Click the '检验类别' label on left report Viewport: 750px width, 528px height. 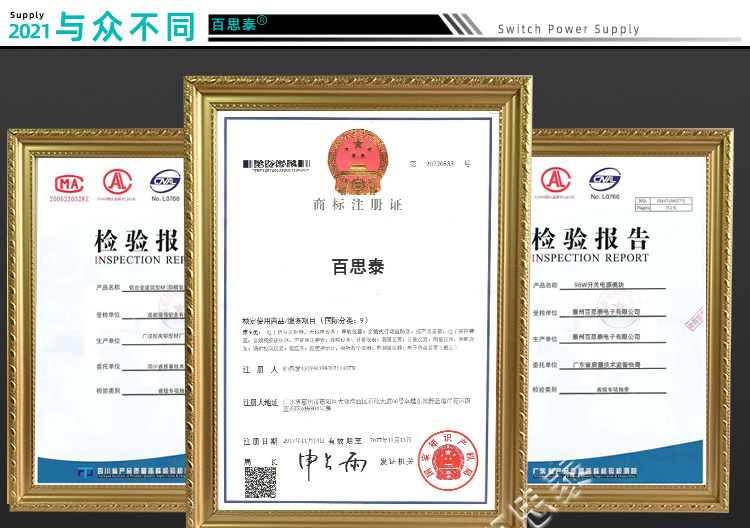(108, 391)
